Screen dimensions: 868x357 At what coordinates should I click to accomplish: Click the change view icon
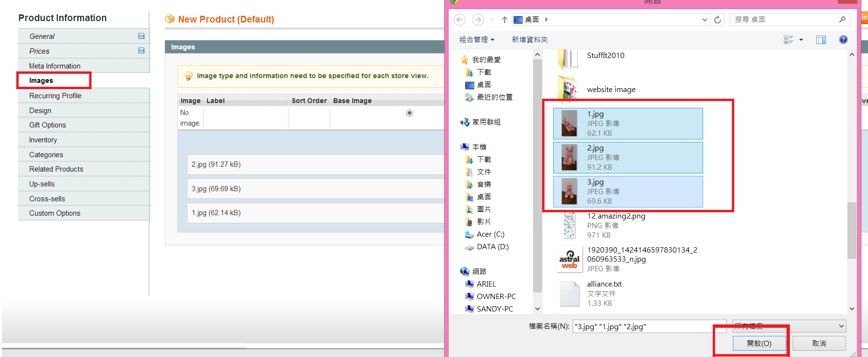point(788,40)
